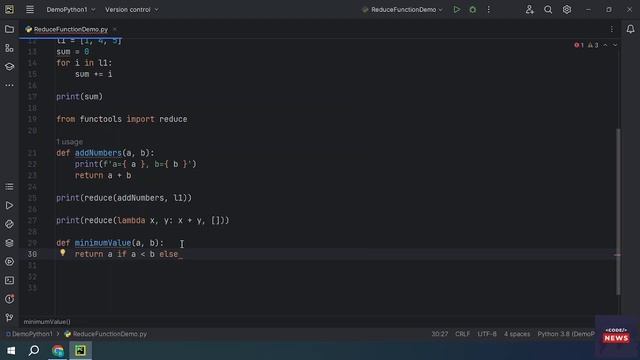The image size is (640, 360).
Task: Click line number 25 in the gutter
Action: click(x=32, y=198)
